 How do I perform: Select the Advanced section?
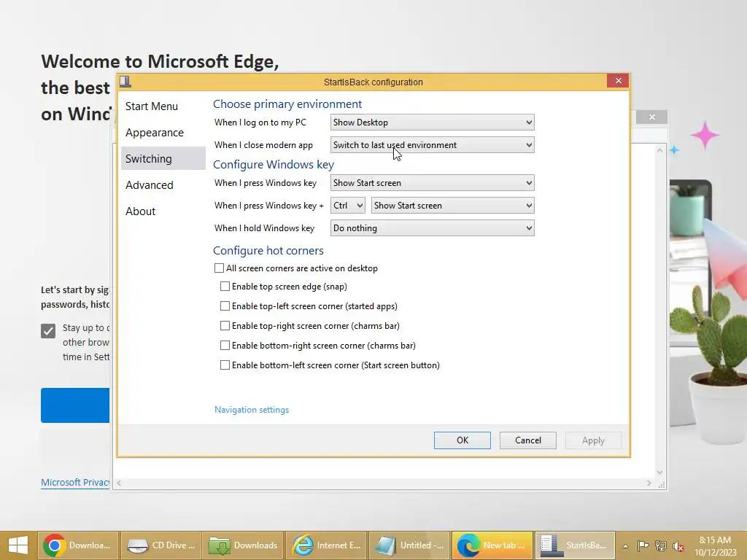pyautogui.click(x=163, y=184)
